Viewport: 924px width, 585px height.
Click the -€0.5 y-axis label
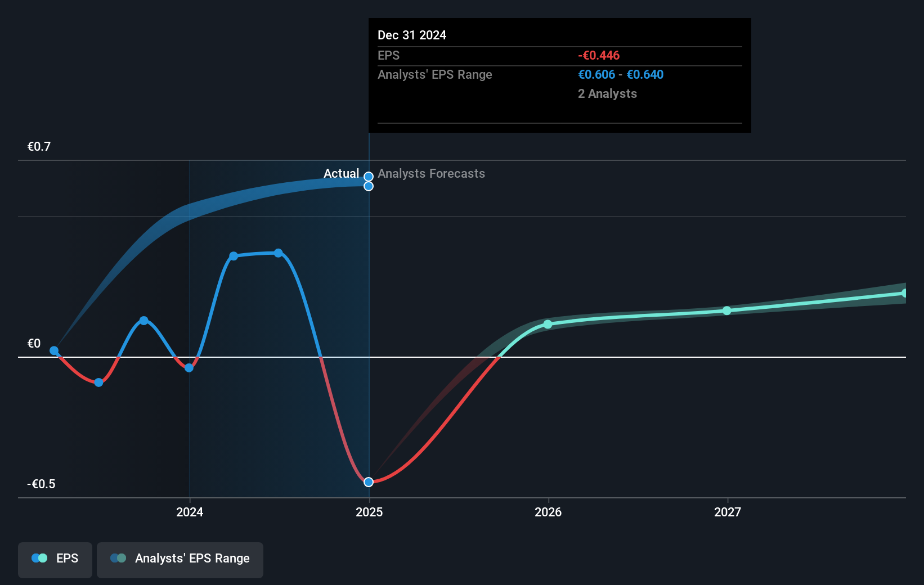coord(41,484)
